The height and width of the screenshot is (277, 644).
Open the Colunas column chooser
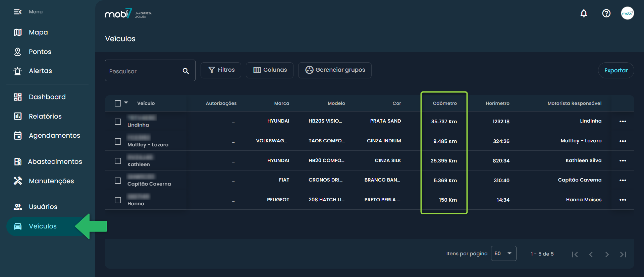270,70
